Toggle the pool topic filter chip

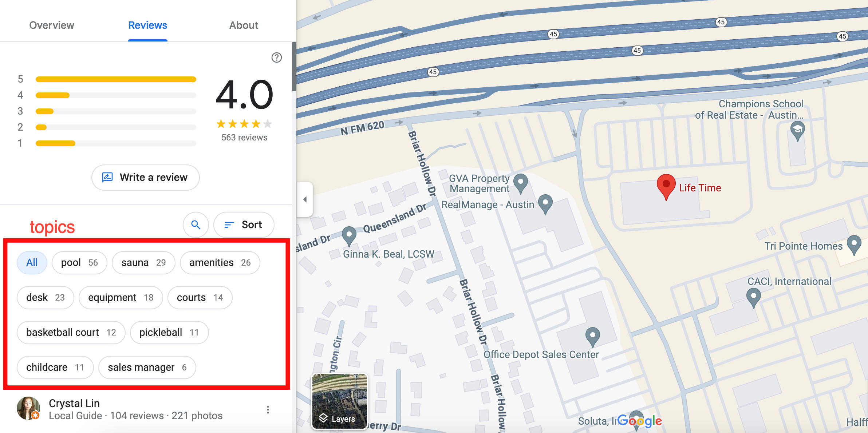(79, 263)
